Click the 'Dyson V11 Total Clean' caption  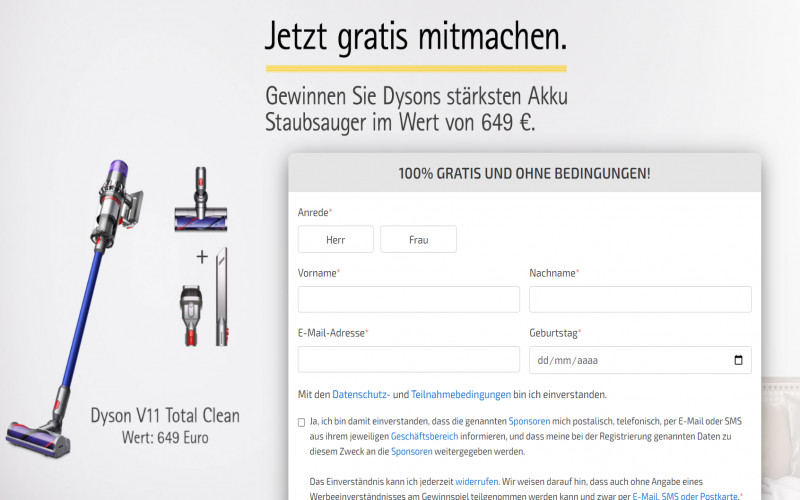[x=165, y=415]
